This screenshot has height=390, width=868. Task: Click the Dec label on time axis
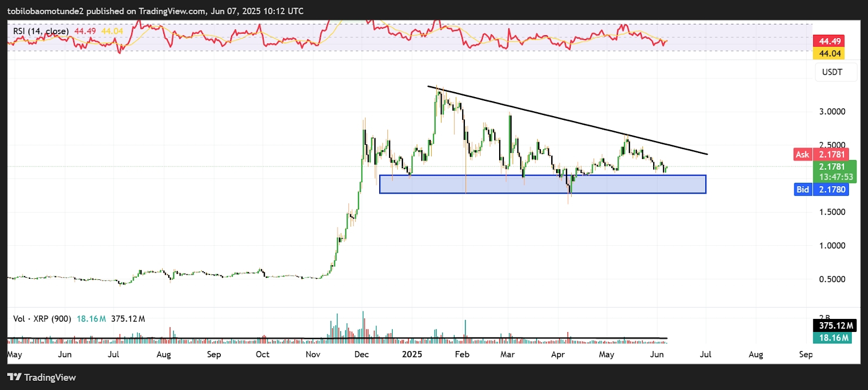tap(361, 354)
